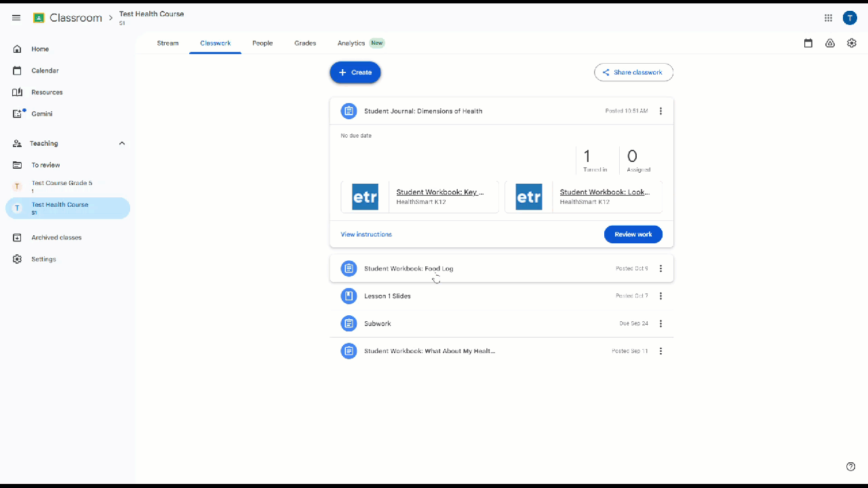Image resolution: width=868 pixels, height=488 pixels.
Task: Open more options for Subwork assignment
Action: (x=660, y=324)
